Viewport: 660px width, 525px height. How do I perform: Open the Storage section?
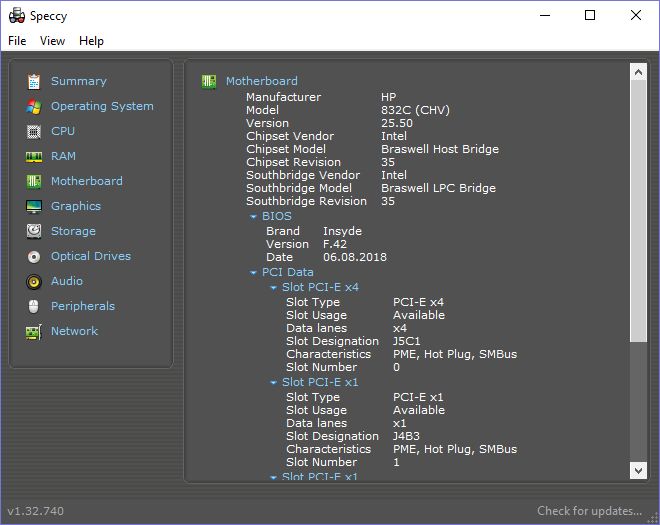click(73, 231)
